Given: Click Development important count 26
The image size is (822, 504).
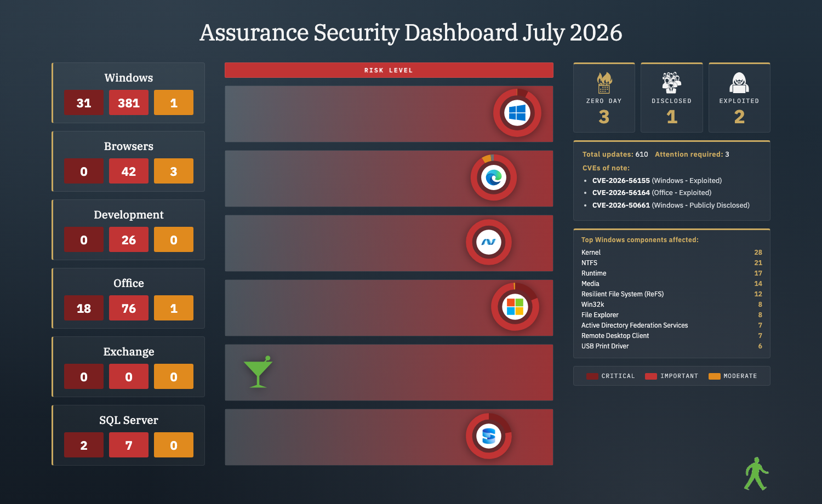Looking at the screenshot, I should pos(129,239).
